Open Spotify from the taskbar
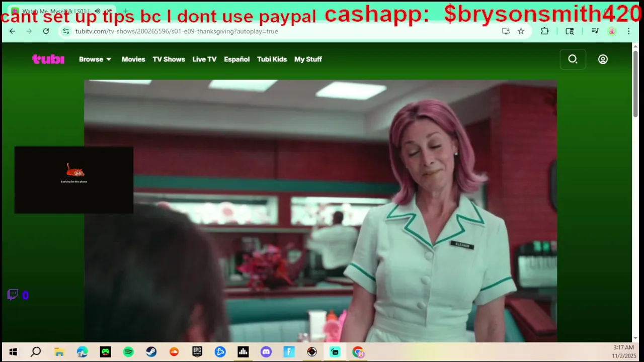This screenshot has width=644, height=362. (128, 352)
